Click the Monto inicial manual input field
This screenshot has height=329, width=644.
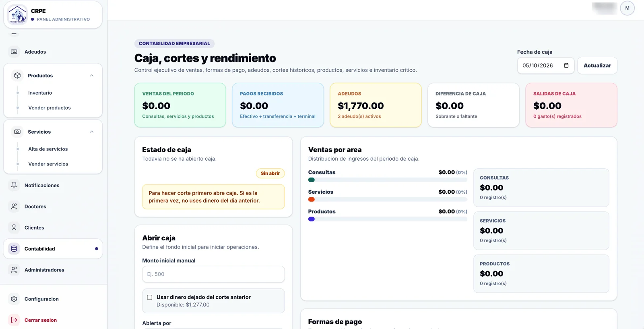213,274
